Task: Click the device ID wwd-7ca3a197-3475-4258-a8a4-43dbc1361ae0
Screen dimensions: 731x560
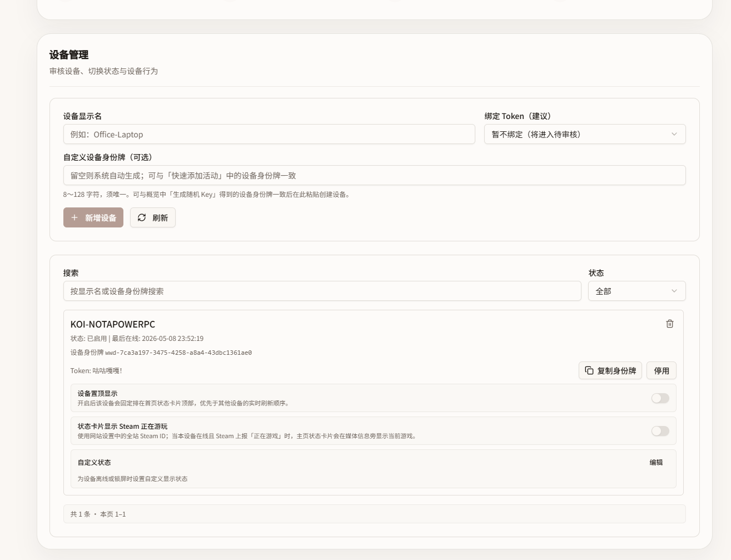Action: point(178,353)
